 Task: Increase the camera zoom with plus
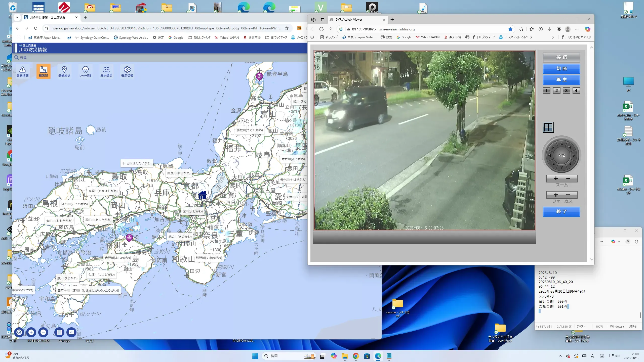tap(556, 178)
